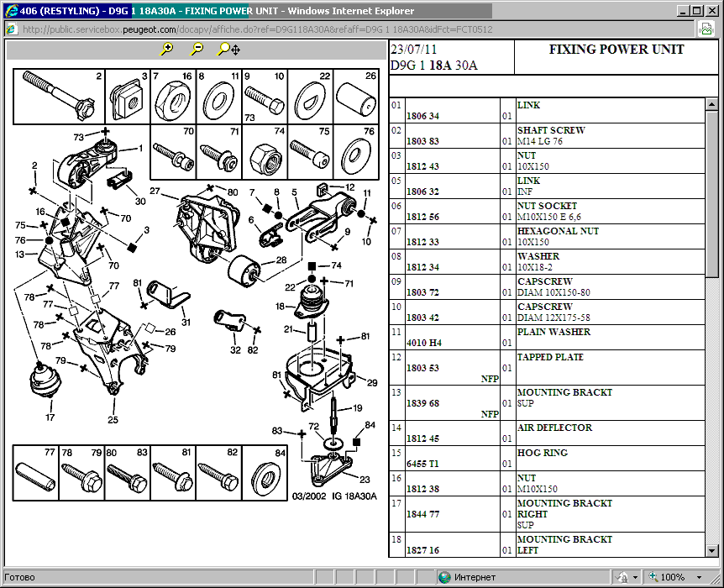Click the parts list scroll down arrow

pyautogui.click(x=712, y=550)
